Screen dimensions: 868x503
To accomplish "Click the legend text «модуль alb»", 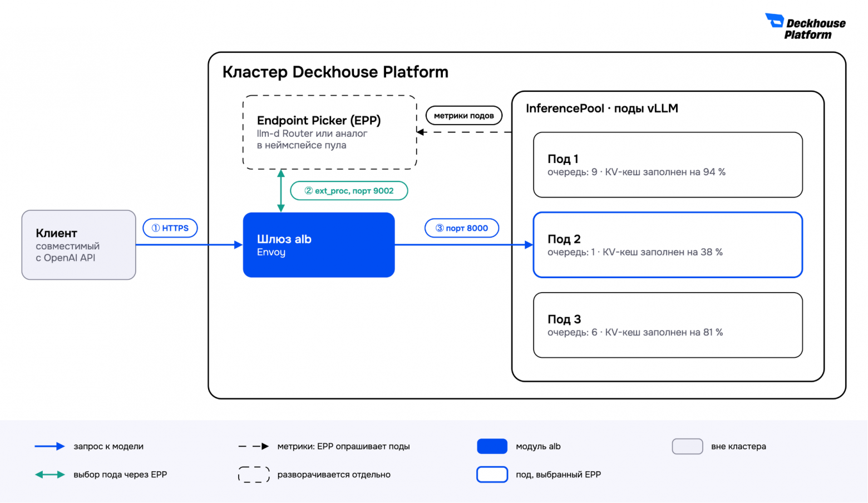I will click(538, 446).
